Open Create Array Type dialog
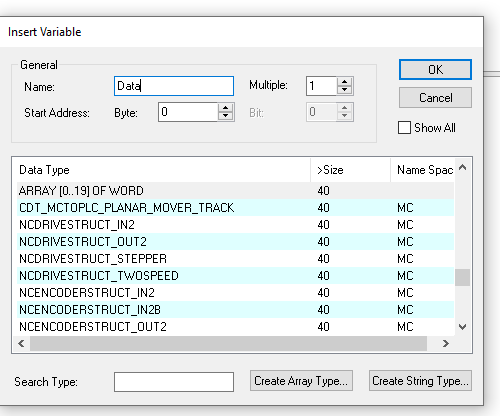This screenshot has height=416, width=500. [x=301, y=381]
